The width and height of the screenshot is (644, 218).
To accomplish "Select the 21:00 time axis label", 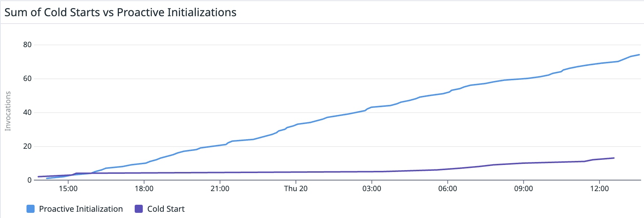I will tap(220, 189).
